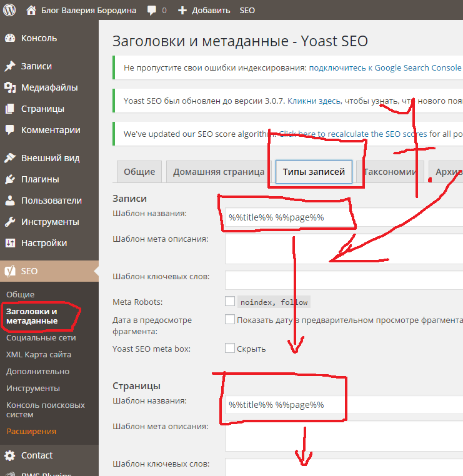
Task: Switch to the Общие tab
Action: click(139, 172)
